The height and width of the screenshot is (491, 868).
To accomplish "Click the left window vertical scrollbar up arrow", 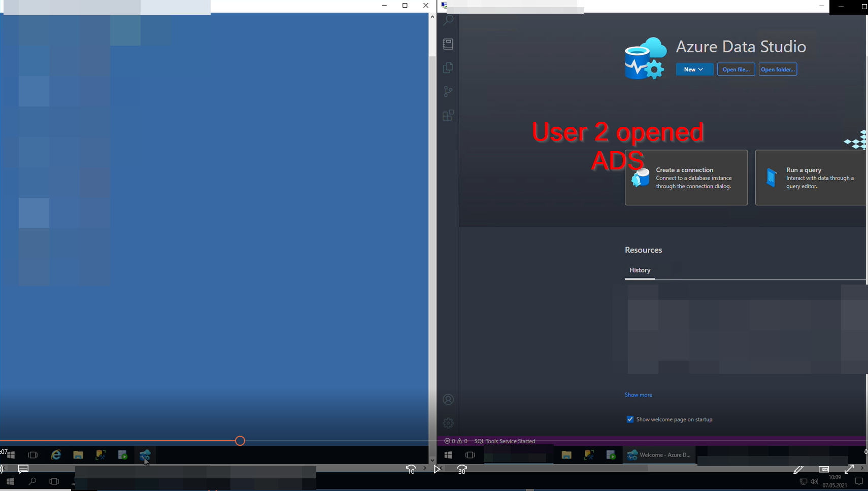I will click(x=432, y=17).
